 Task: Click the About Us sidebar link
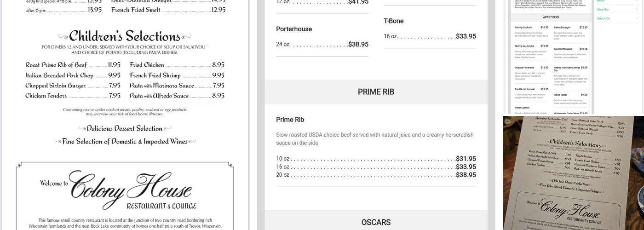603,9
